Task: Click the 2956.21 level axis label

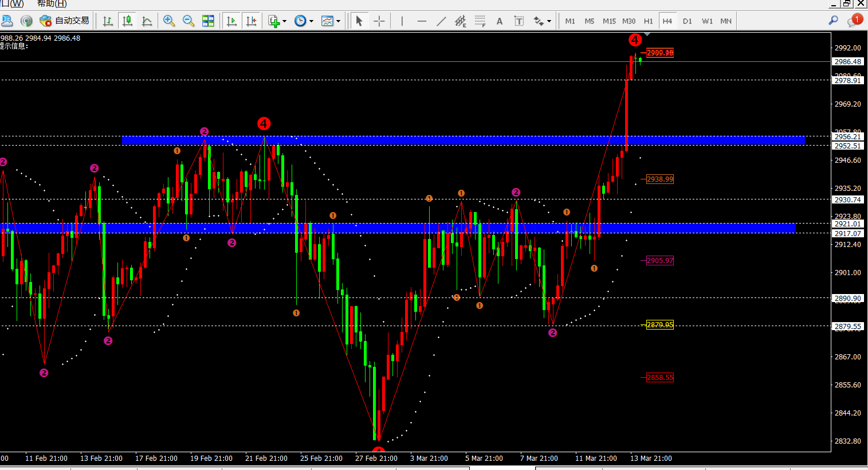Action: point(847,137)
